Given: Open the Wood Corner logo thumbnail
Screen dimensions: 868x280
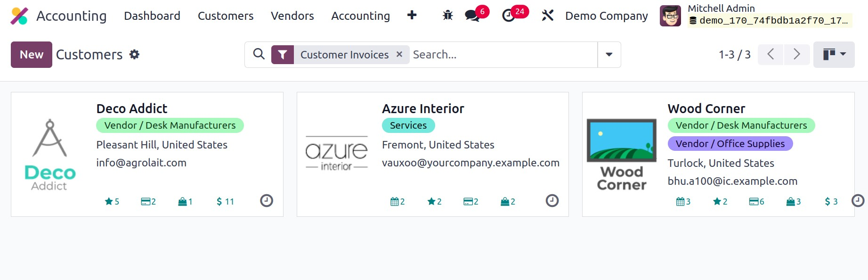Looking at the screenshot, I should point(621,154).
